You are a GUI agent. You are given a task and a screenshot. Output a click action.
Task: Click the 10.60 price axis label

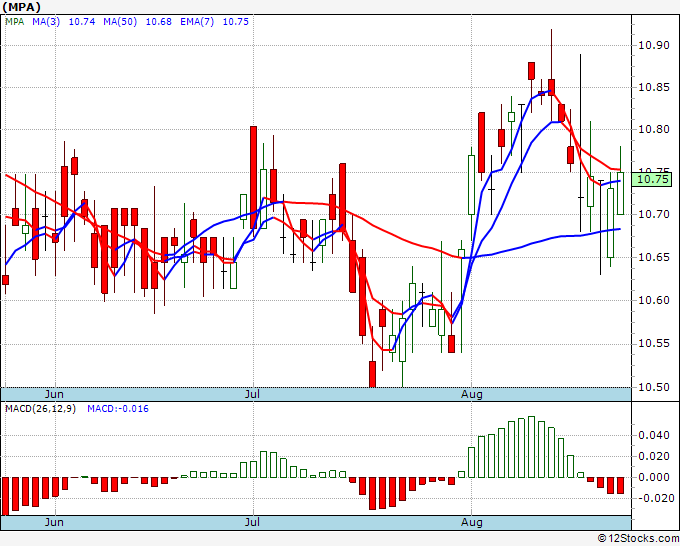click(654, 300)
